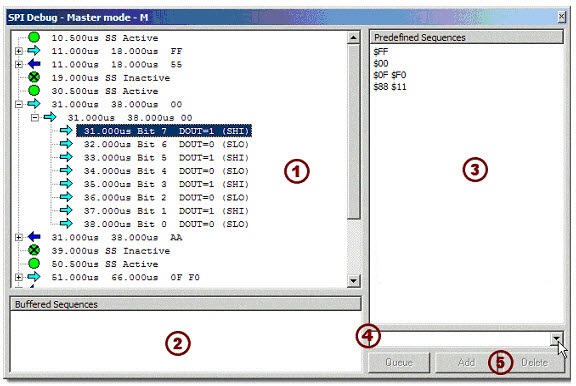
Task: Click the cyan arrow icon for 11.000us FF
Action: [34, 51]
